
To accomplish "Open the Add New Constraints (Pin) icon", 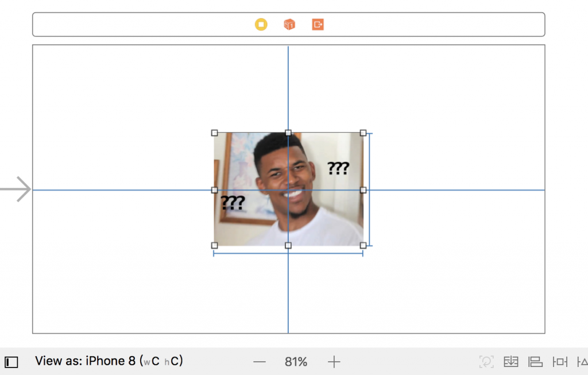I will [x=560, y=362].
